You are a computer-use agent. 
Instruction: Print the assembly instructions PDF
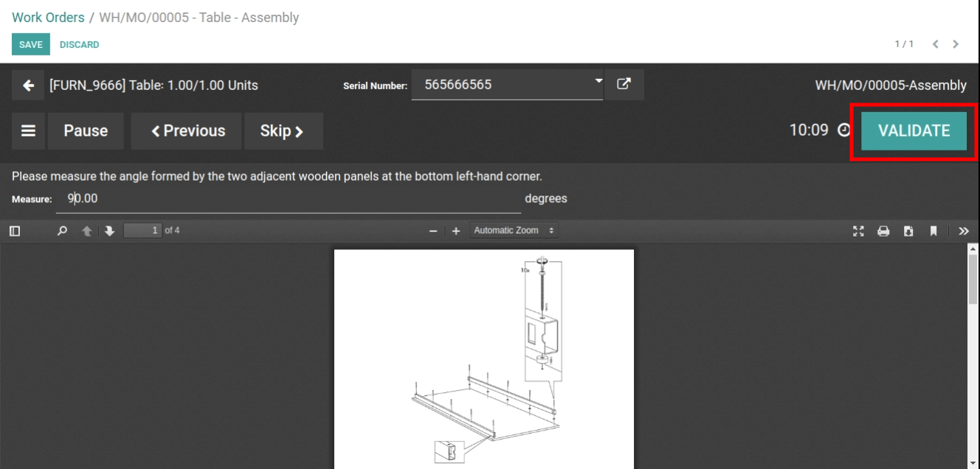point(883,231)
